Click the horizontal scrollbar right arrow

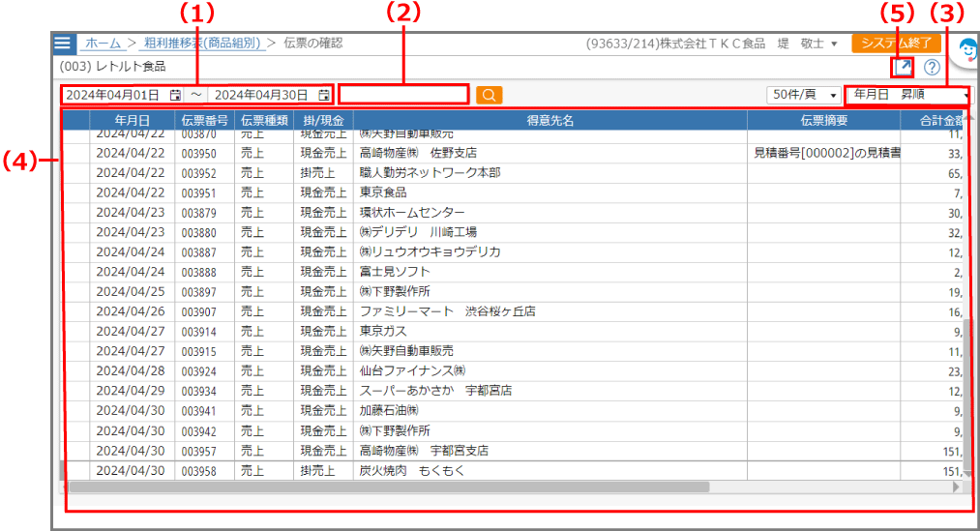pos(957,487)
